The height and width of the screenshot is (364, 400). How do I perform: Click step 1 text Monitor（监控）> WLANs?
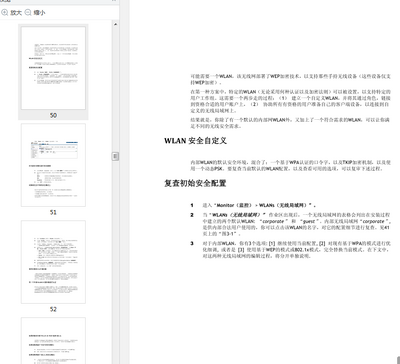(259, 205)
